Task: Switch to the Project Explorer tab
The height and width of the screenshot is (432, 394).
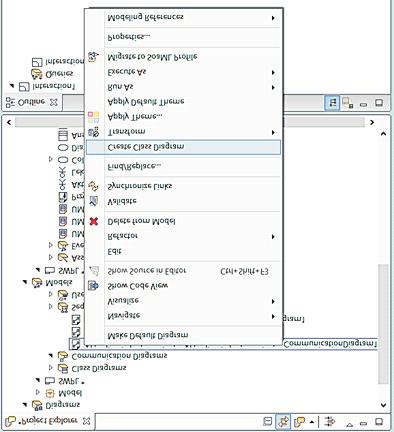Action: click(48, 421)
